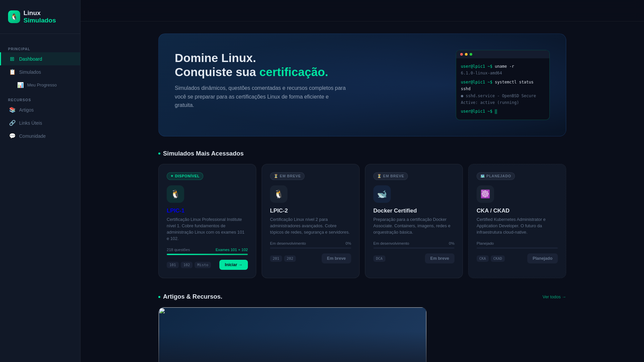Open the Ver todos articles link
The image size is (644, 362).
(554, 297)
